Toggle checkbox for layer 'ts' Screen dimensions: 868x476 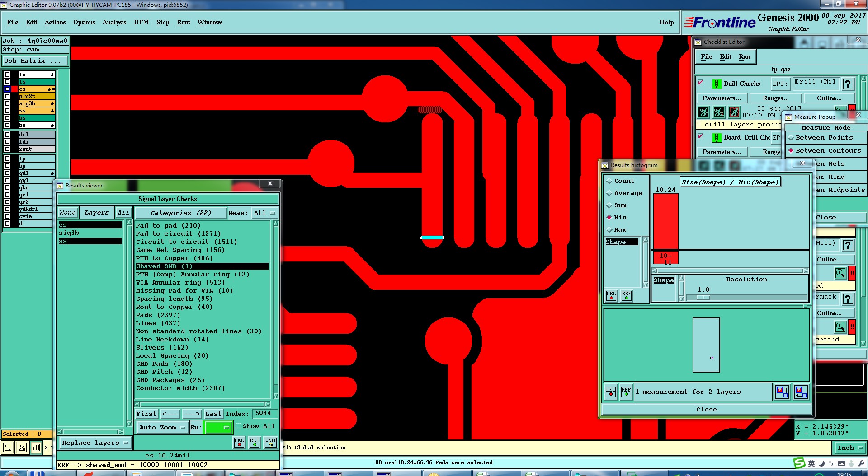pos(7,82)
